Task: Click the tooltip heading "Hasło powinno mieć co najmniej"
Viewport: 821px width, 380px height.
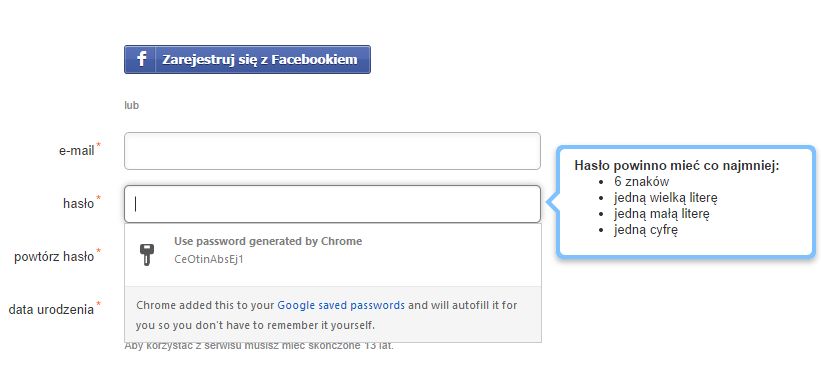Action: pos(677,165)
